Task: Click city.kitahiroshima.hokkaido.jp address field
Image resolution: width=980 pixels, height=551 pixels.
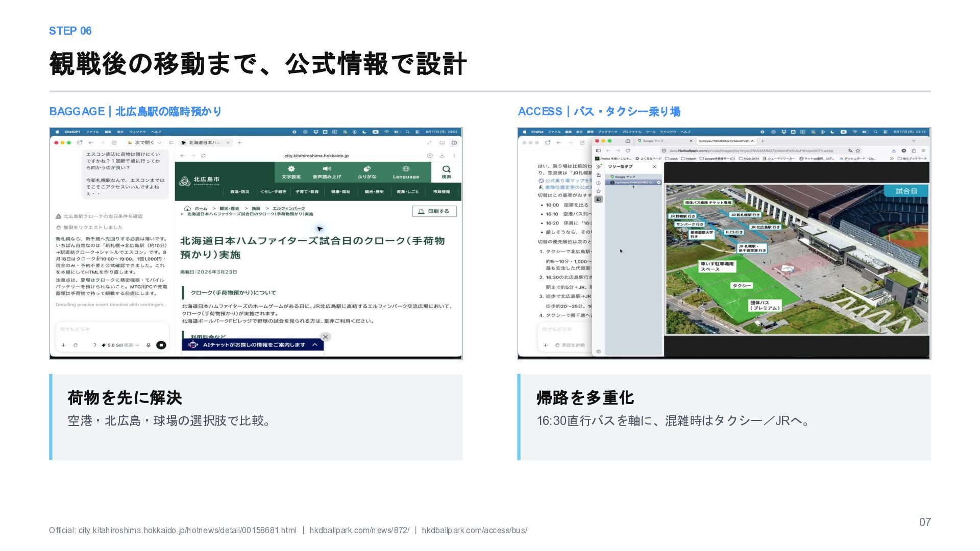Action: point(316,156)
